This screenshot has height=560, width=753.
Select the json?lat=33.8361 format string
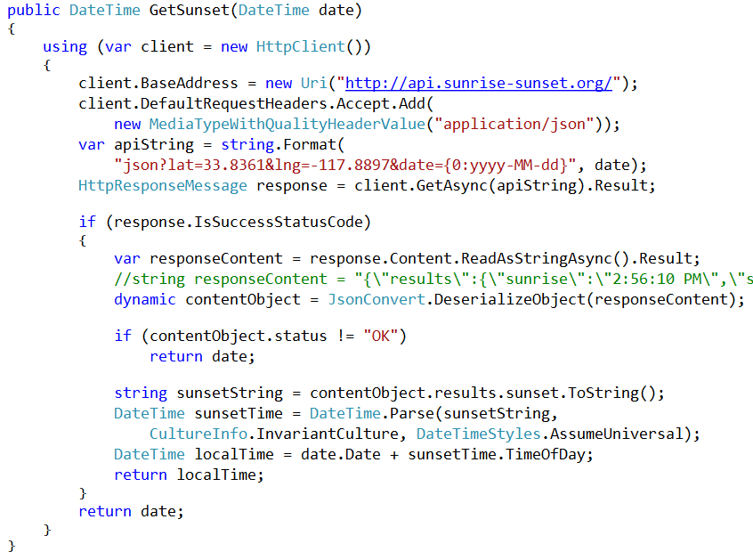tap(344, 166)
